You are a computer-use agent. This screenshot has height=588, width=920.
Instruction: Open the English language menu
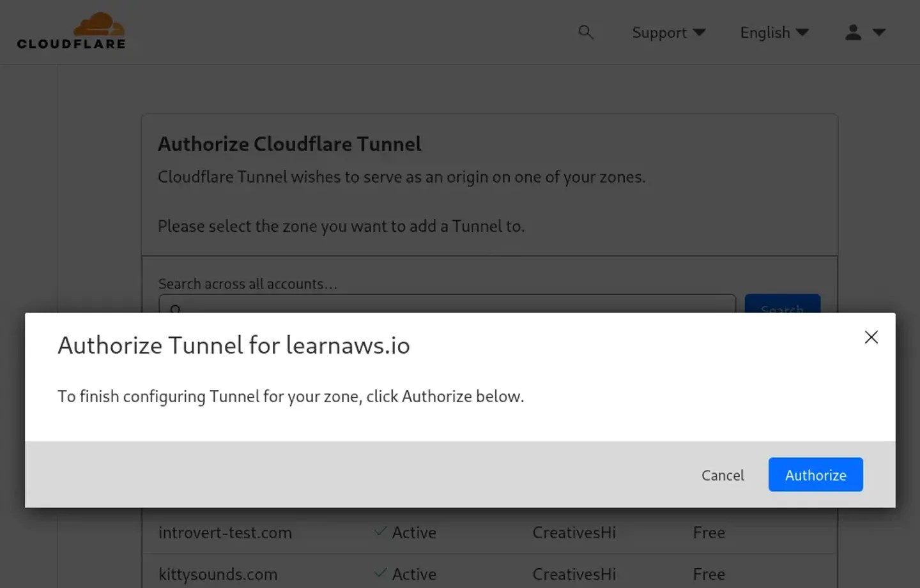tap(765, 33)
